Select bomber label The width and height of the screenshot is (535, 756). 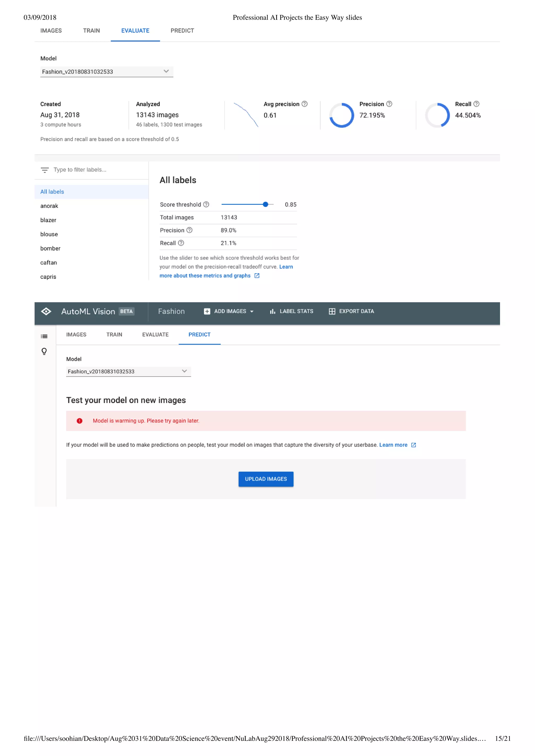(x=50, y=248)
